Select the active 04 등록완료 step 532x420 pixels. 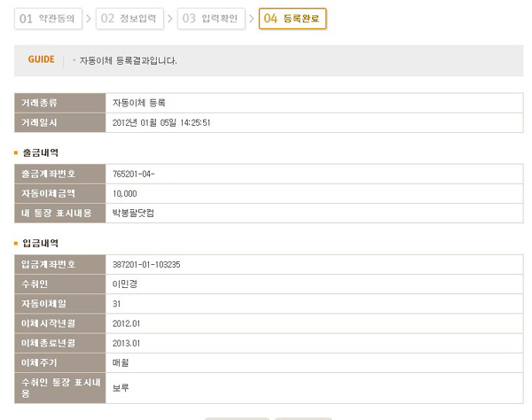point(293,18)
